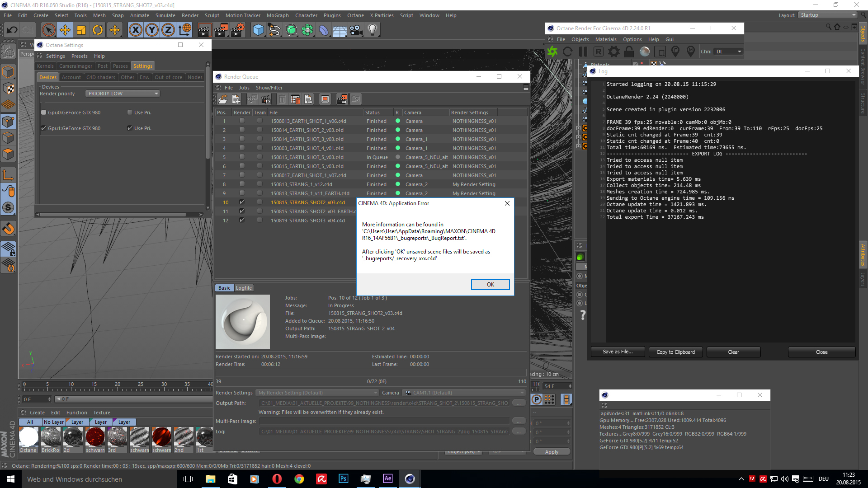Click the Cube primitive icon

(258, 30)
